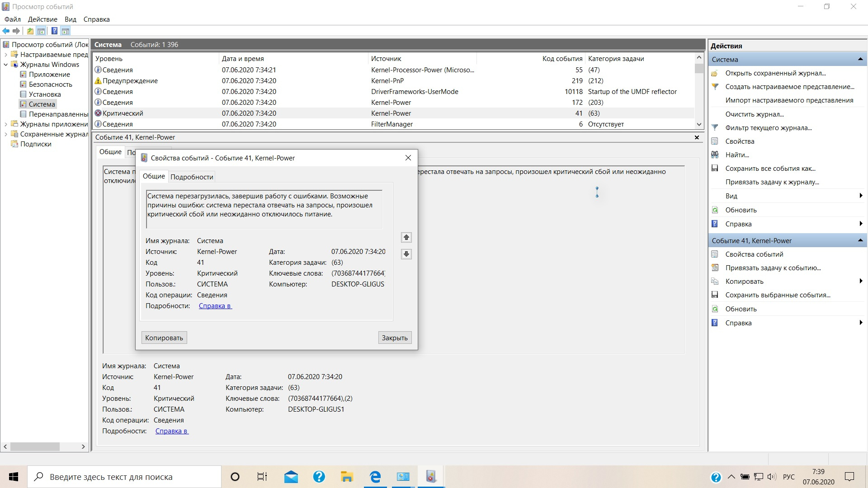Show hidden tray icons chevron
This screenshot has width=868, height=488.
(x=731, y=477)
